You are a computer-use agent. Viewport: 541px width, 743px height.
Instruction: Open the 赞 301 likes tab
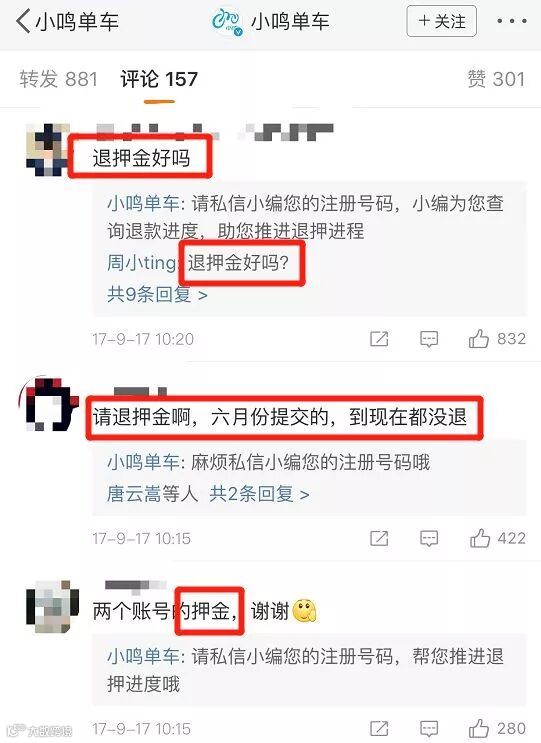(x=496, y=79)
